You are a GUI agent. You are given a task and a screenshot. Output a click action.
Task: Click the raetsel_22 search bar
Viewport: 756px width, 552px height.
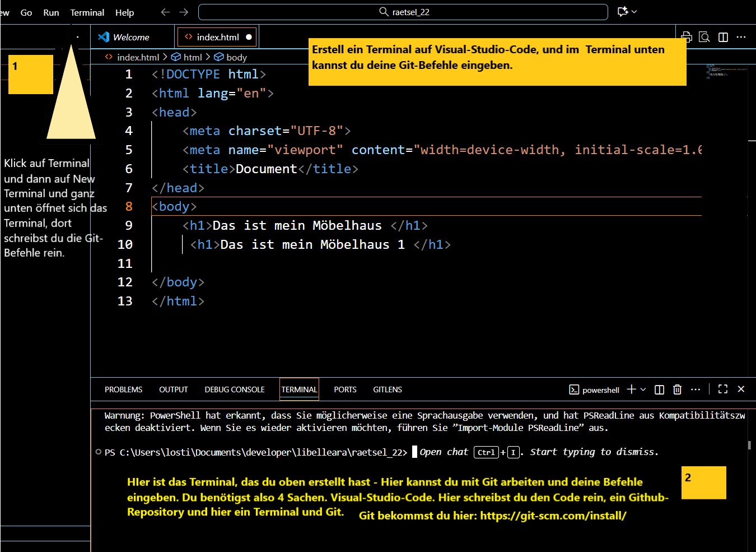point(403,12)
